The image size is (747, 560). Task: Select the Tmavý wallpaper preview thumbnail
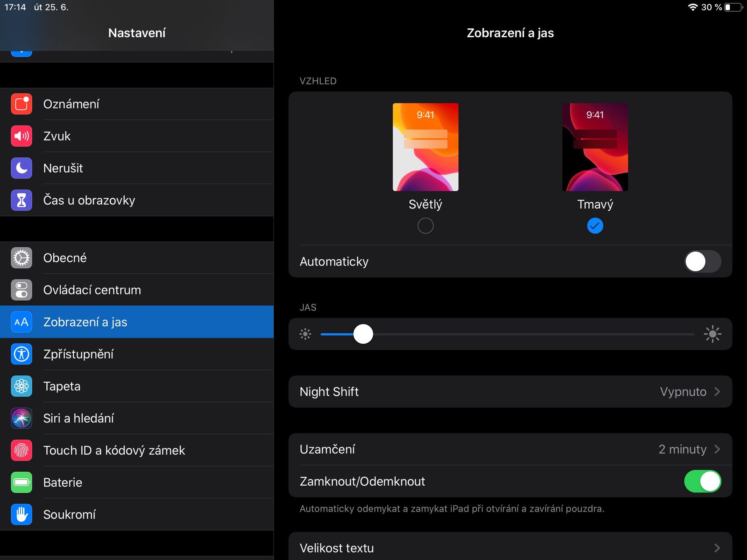(x=595, y=147)
